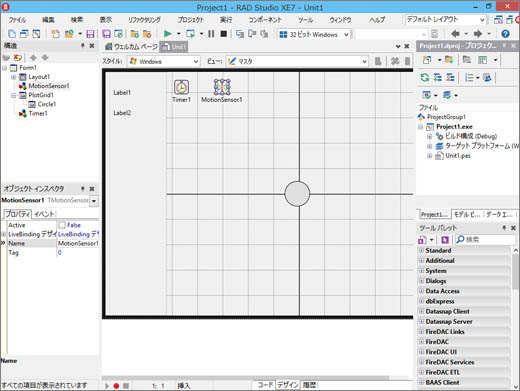Expand the LiveBinding designer property
The height and width of the screenshot is (391, 520).
click(4, 234)
